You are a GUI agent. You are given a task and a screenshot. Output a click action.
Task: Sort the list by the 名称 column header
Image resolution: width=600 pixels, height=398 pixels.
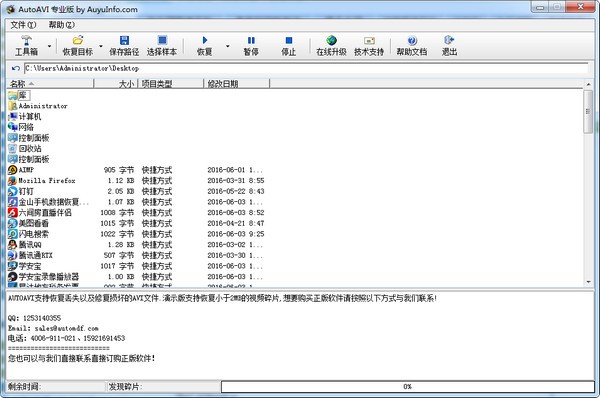tap(50, 83)
